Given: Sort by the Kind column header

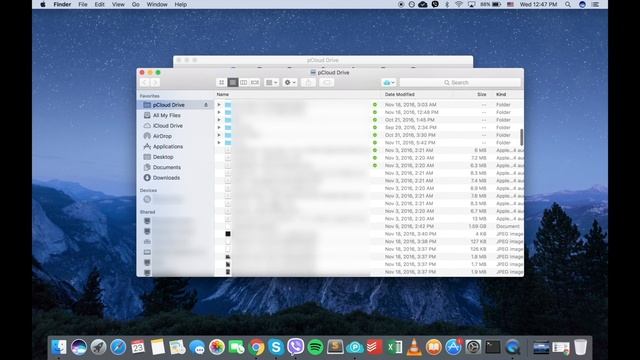Looking at the screenshot, I should click(x=501, y=94).
